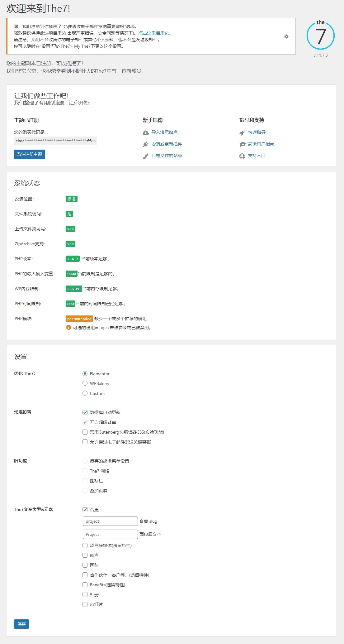The image size is (344, 644).
Task: Click the 保存 button
Action: click(x=21, y=624)
